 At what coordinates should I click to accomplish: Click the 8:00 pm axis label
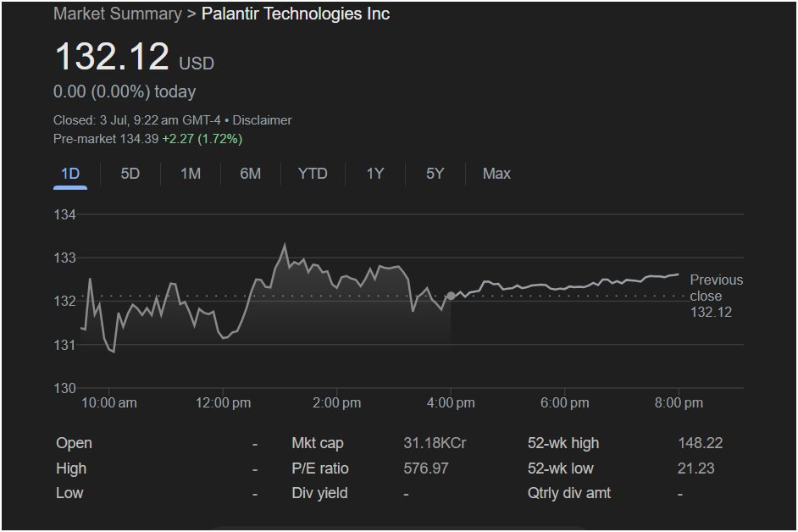tap(679, 403)
